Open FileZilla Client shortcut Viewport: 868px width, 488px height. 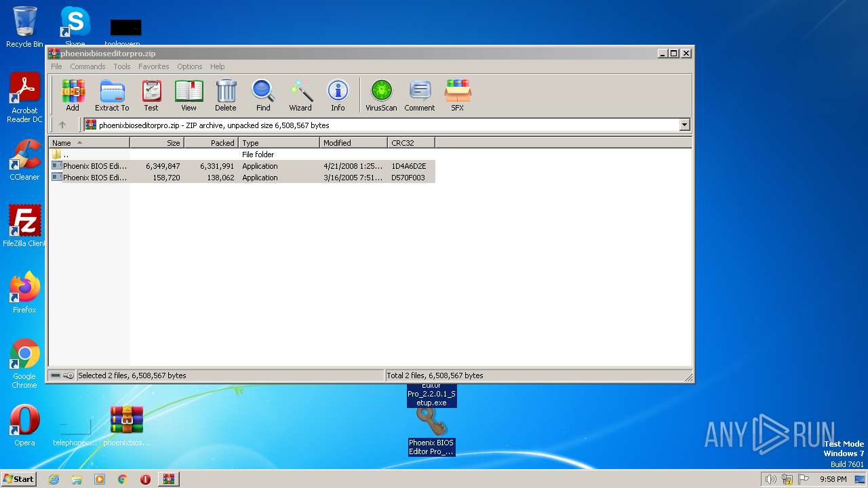[x=24, y=226]
